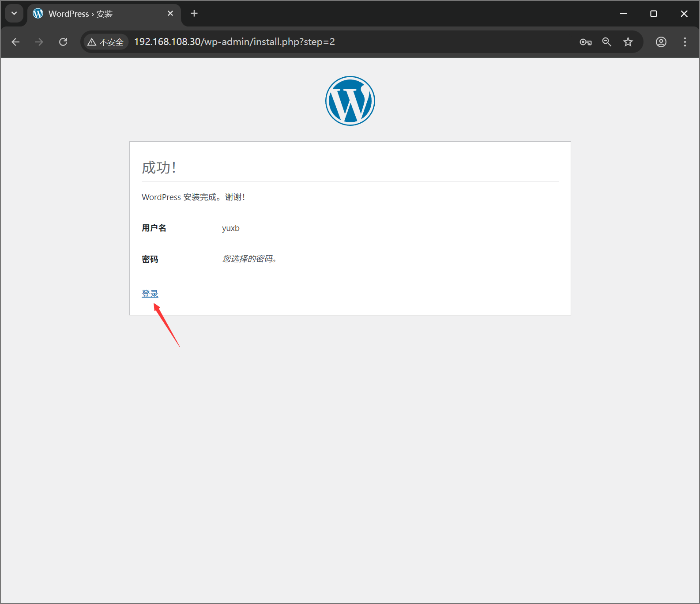Image resolution: width=700 pixels, height=604 pixels.
Task: Open a new browser tab
Action: point(194,14)
